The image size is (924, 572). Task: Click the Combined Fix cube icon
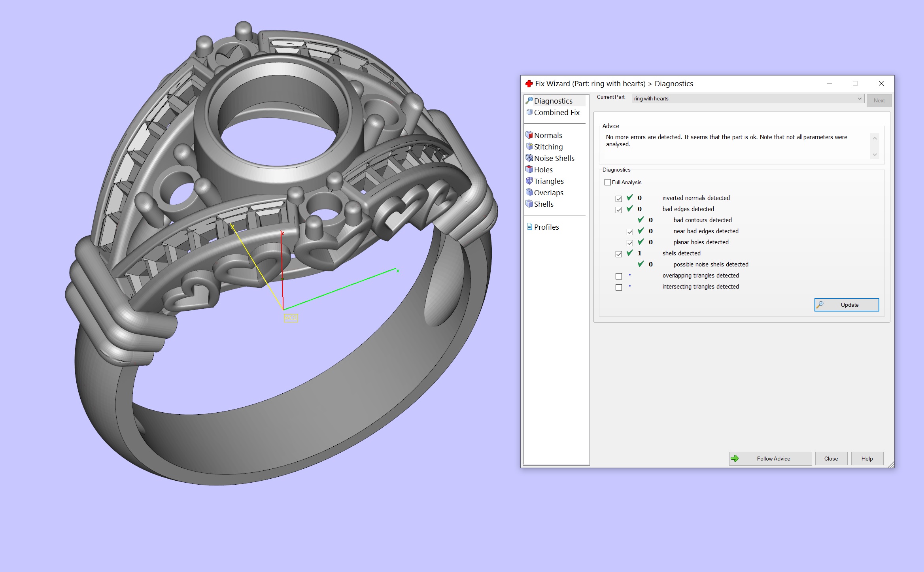(529, 112)
